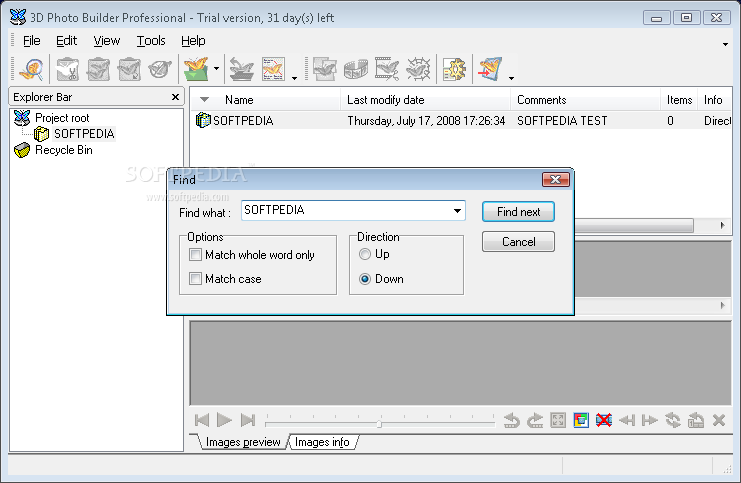Toggle the Name column sort arrow

(x=204, y=100)
